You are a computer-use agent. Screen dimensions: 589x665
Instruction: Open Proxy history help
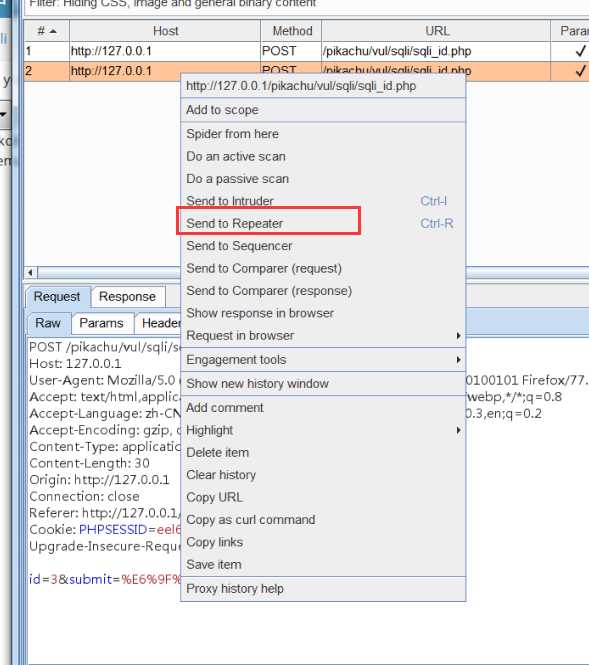tap(235, 589)
